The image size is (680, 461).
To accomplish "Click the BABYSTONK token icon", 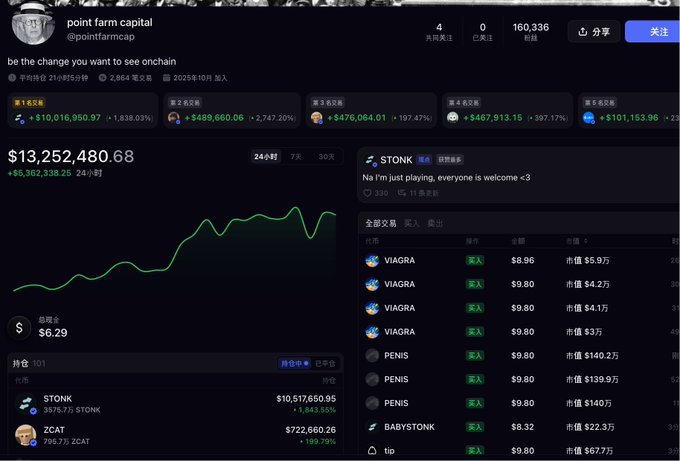I will 372,427.
